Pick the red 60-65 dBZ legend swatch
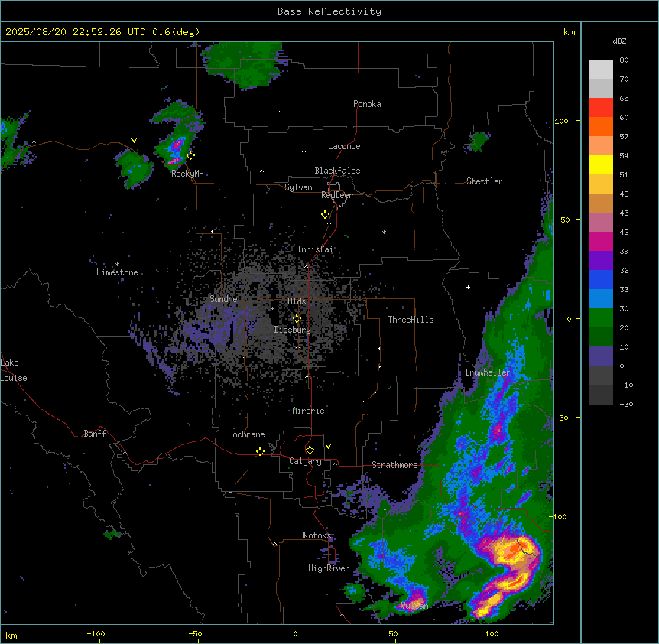The image size is (659, 644). coord(601,108)
